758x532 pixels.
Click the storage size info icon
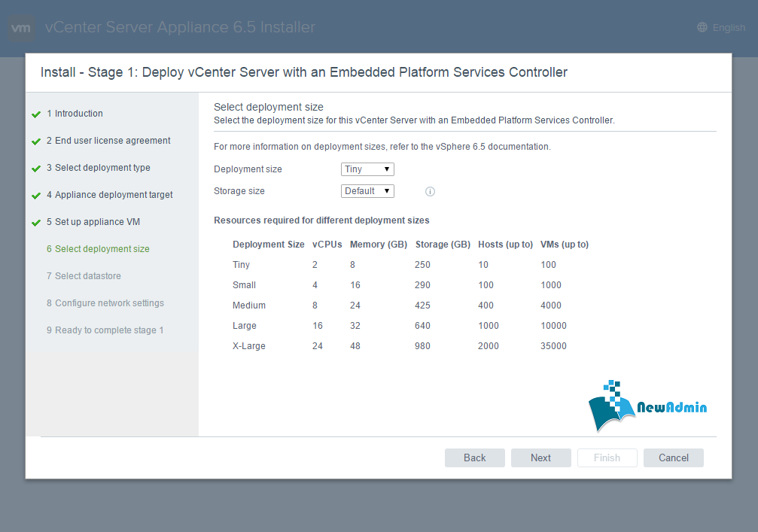(430, 192)
